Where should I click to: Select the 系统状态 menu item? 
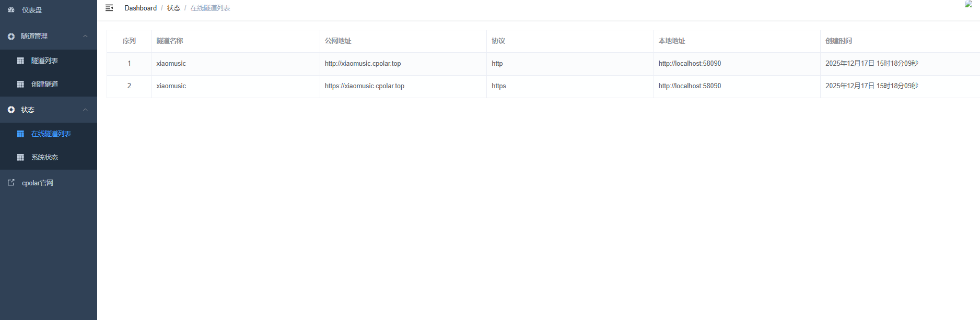[44, 158]
